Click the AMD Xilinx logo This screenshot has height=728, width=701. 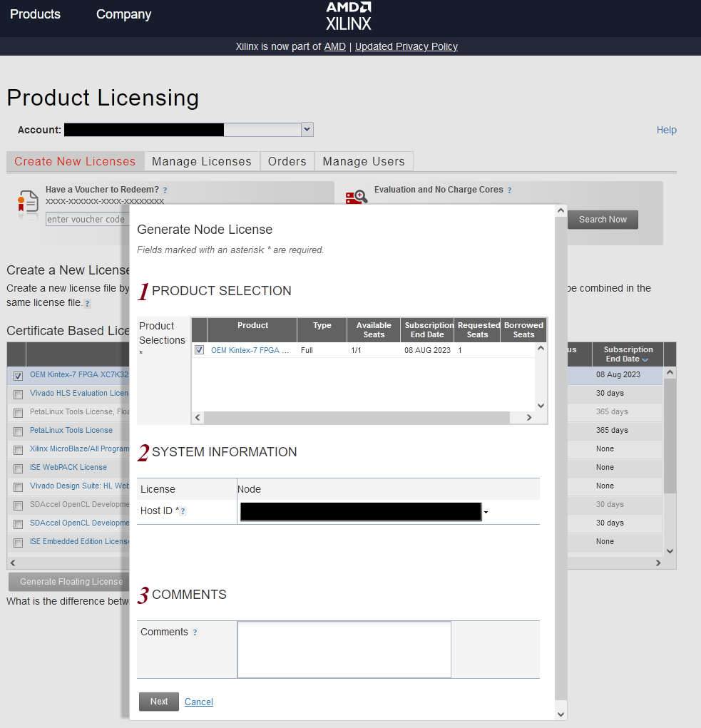(349, 16)
